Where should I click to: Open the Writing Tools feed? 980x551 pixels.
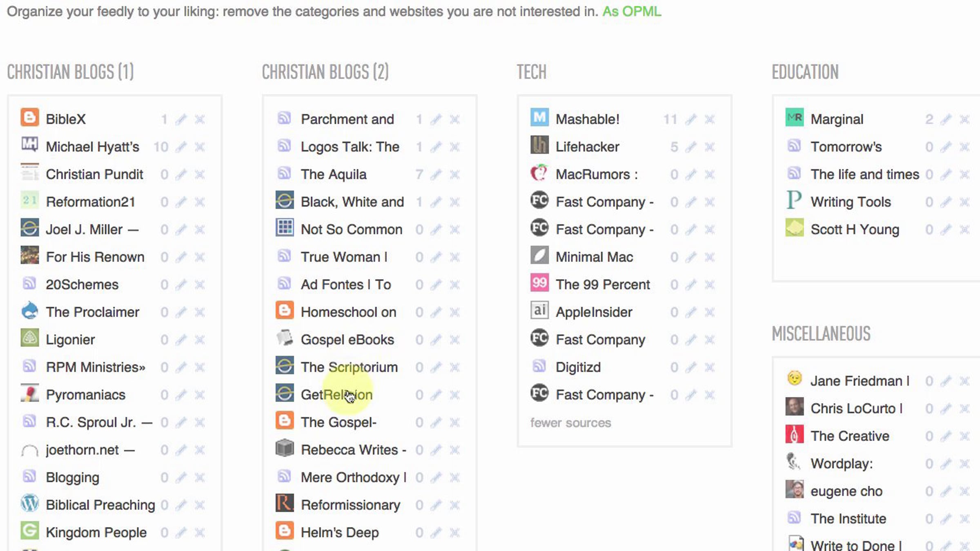(851, 202)
